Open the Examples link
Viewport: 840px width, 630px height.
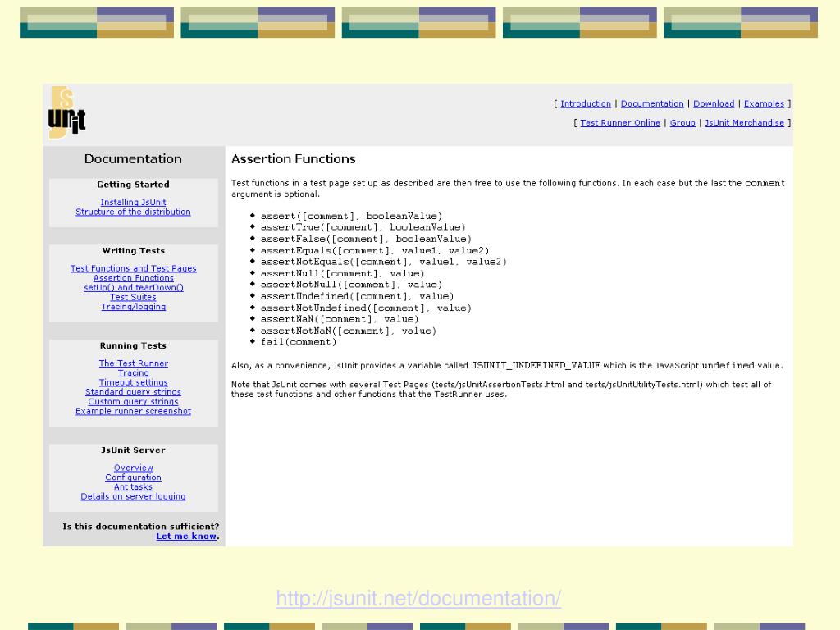pos(764,104)
